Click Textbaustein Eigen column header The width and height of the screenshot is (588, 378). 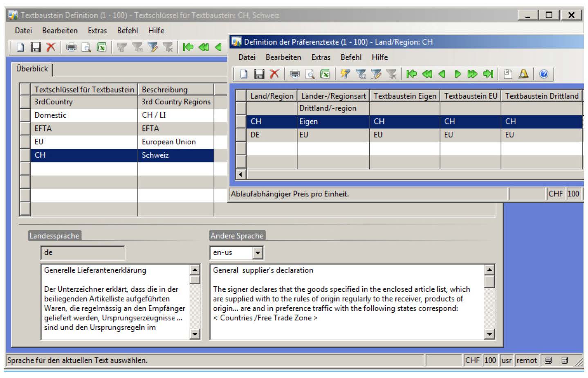[405, 96]
